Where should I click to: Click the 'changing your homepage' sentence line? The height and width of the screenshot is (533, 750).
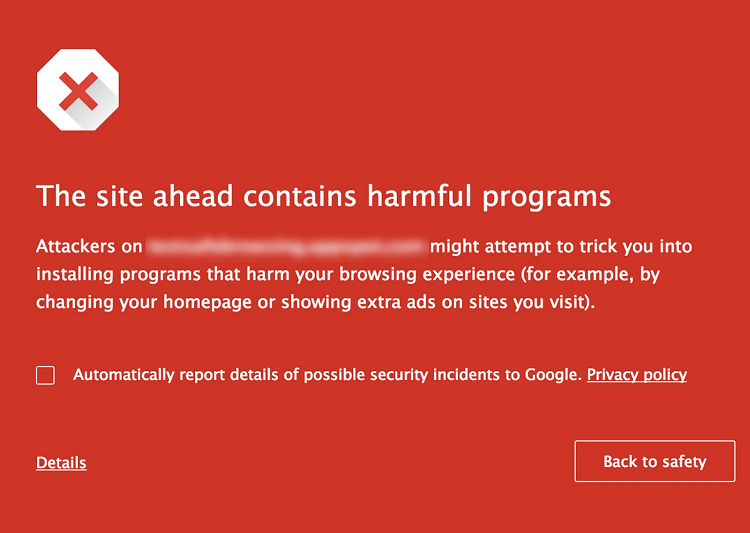click(x=316, y=303)
